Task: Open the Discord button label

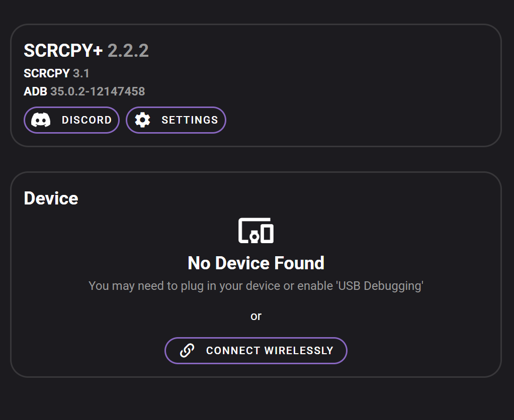Action: pos(87,120)
